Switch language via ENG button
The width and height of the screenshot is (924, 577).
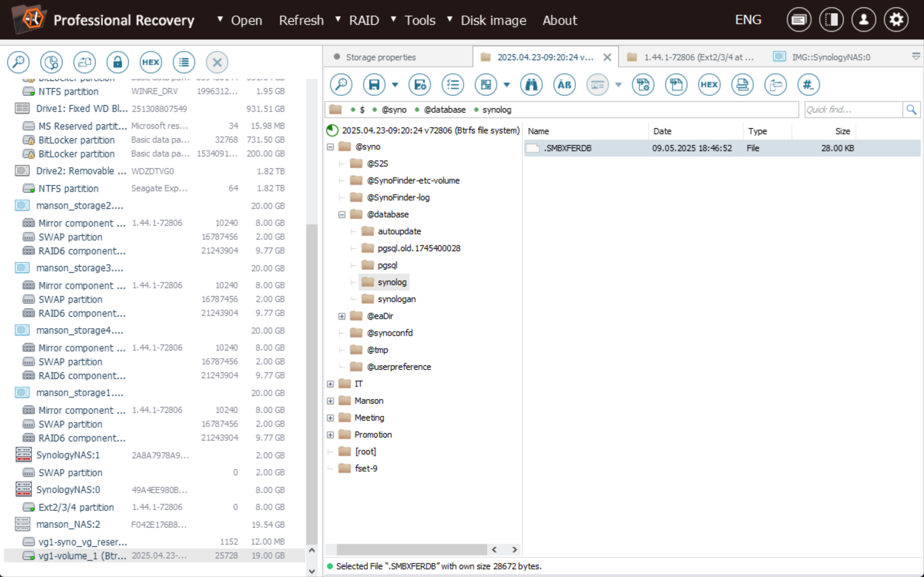(748, 20)
